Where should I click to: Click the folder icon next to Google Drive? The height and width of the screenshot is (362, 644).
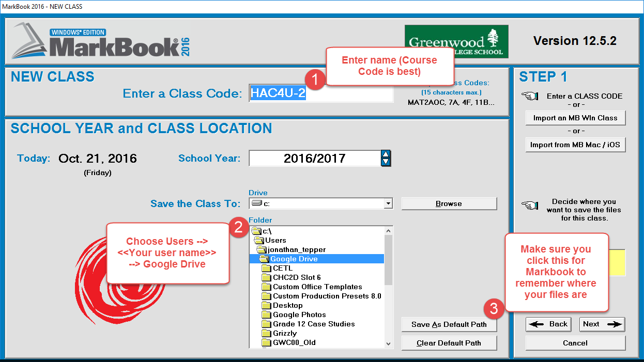pos(264,259)
